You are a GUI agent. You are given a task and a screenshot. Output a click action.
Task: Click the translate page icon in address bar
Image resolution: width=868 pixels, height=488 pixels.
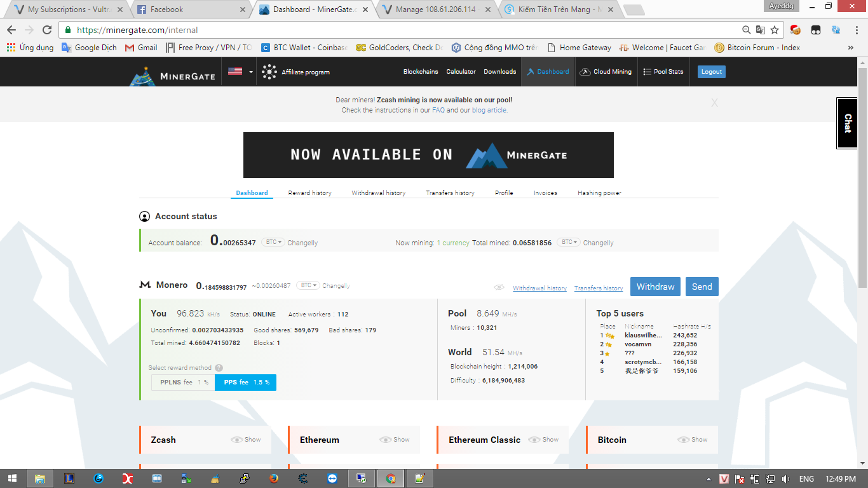761,30
